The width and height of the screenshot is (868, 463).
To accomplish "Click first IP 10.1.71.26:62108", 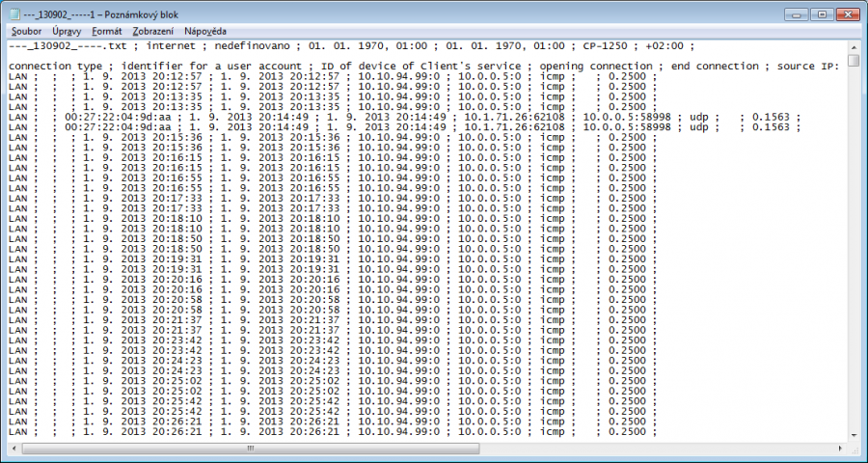I will coord(514,117).
